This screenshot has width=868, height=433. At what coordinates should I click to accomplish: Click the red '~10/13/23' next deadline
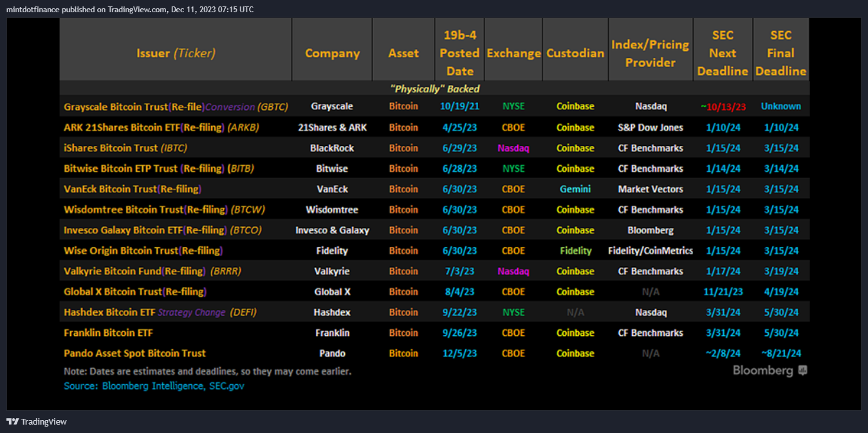pos(723,107)
